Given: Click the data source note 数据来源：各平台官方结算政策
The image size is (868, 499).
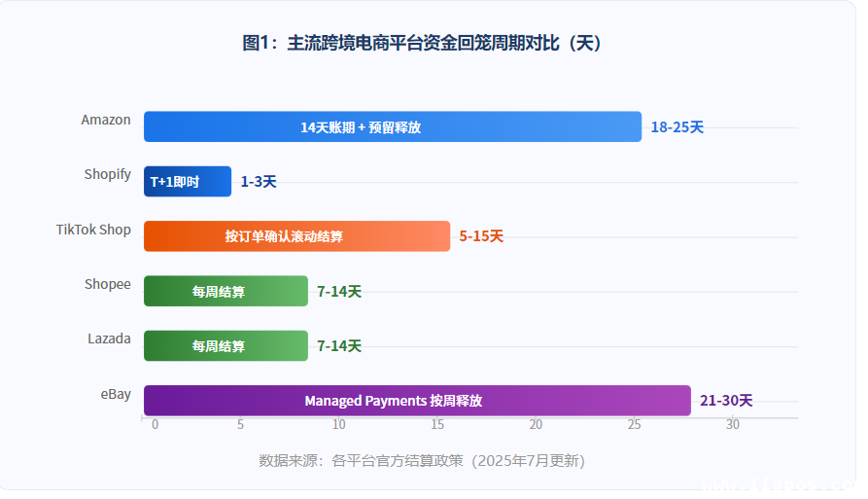Looking at the screenshot, I should (x=422, y=461).
